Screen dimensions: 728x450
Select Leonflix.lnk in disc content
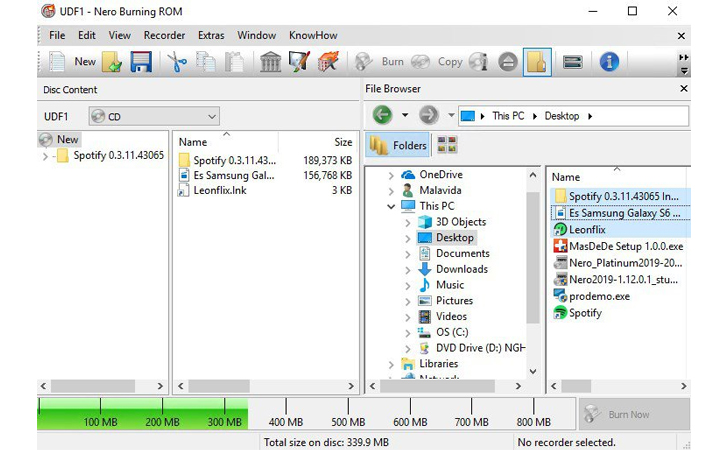[220, 190]
